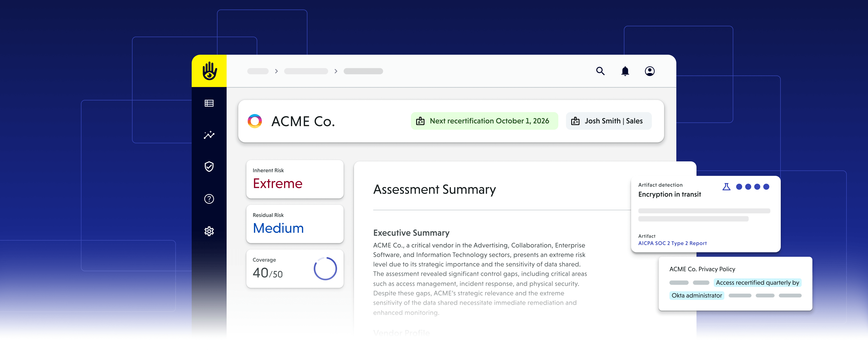Open the Residual Risk Medium card

point(295,224)
